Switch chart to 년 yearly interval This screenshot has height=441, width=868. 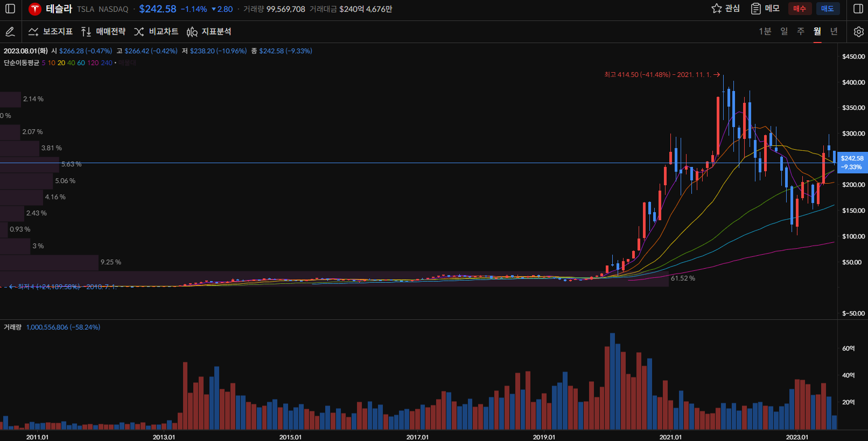click(x=834, y=31)
